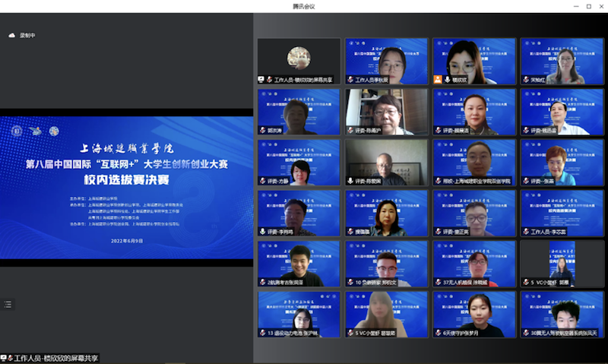Viewport: 608px width, 364px height.
Task: Select the 评委-方静 video tile
Action: 299,163
